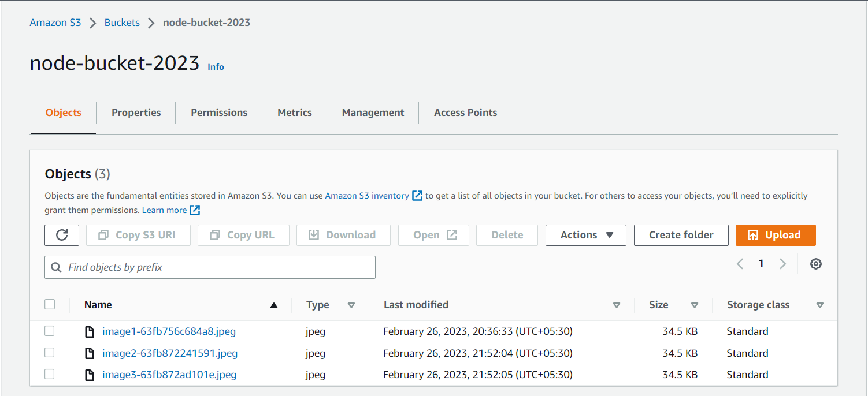Click the Copy URL button
The width and height of the screenshot is (868, 396).
(x=243, y=235)
